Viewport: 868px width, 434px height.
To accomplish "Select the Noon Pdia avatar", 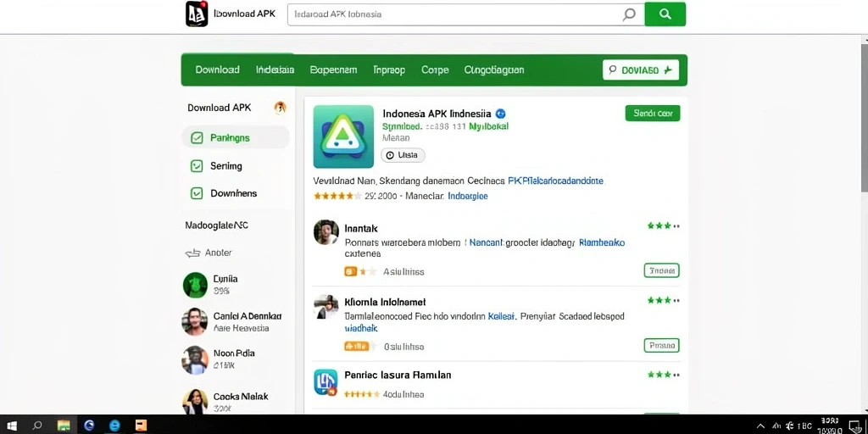I will tap(195, 359).
